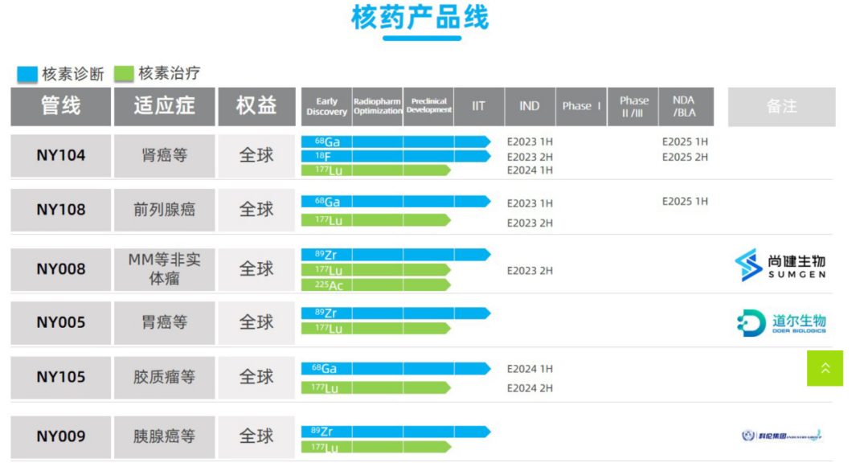Click the 权益 column header
This screenshot has width=868, height=475.
pos(256,106)
